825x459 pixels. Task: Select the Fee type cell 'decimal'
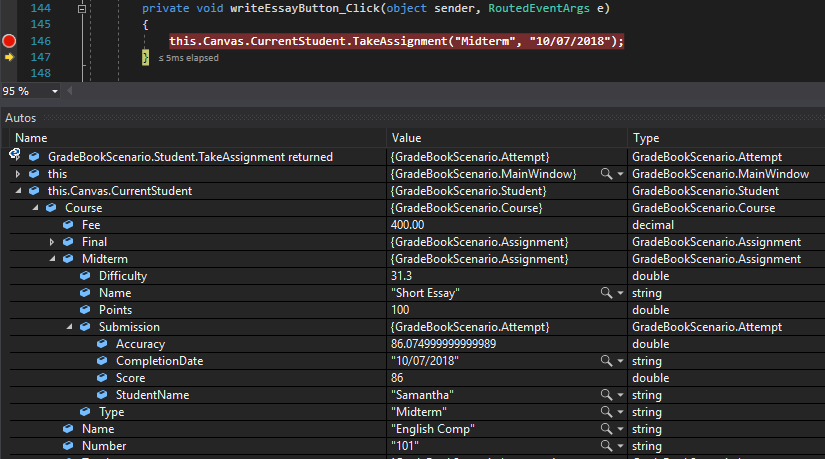point(653,225)
